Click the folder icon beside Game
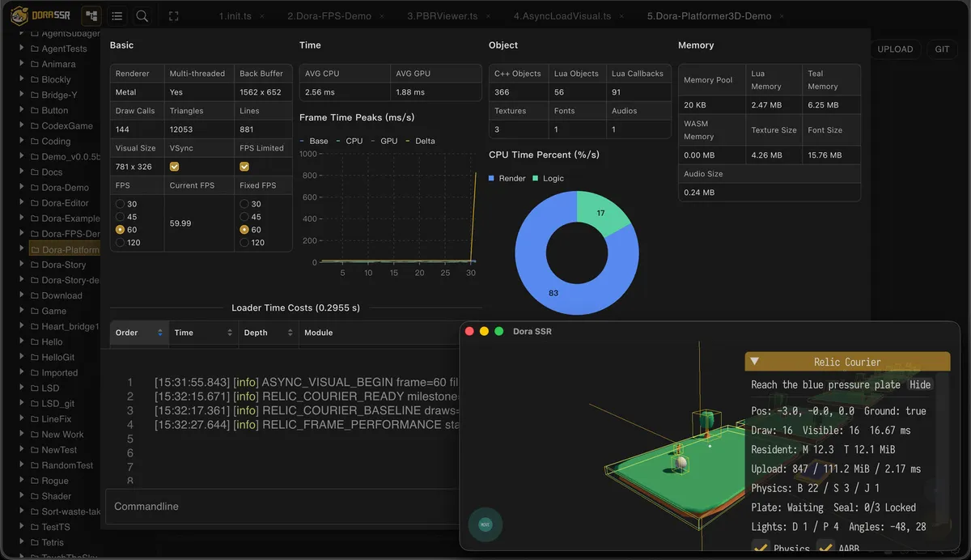The height and width of the screenshot is (560, 971). (34, 311)
